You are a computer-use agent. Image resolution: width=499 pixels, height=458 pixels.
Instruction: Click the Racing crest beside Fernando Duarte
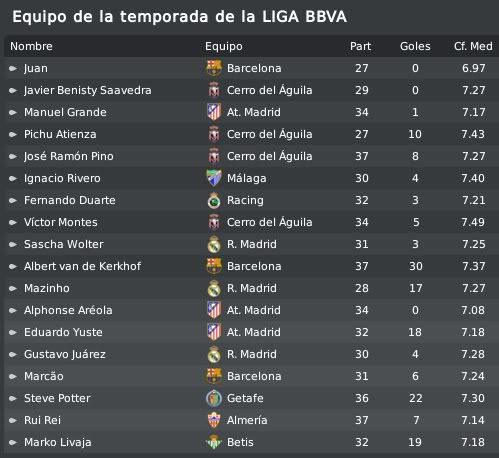click(214, 200)
